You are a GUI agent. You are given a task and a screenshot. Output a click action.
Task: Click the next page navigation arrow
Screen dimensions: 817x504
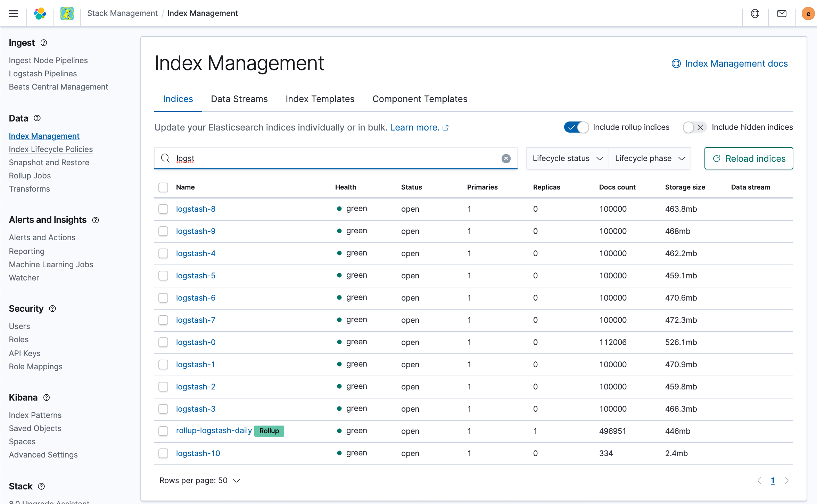click(787, 480)
